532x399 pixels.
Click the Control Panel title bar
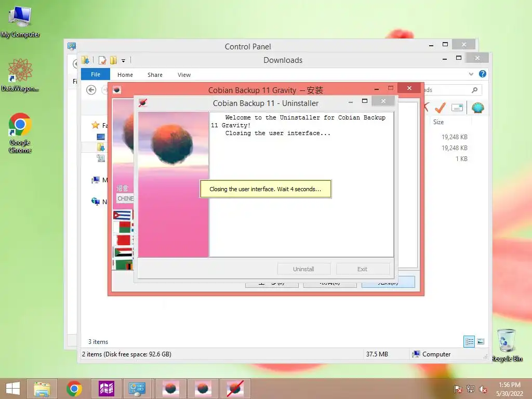248,46
